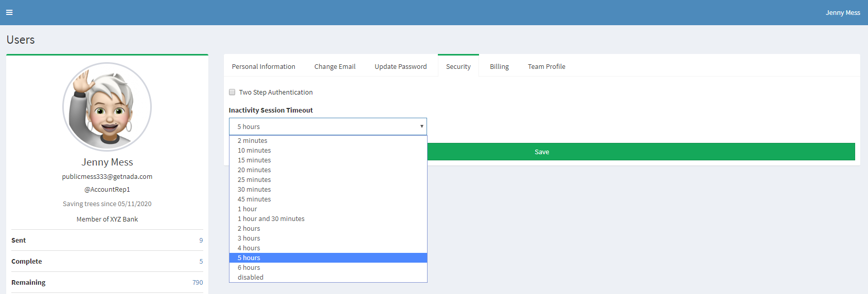
Task: Open the Jenny Mess account menu
Action: [x=843, y=12]
